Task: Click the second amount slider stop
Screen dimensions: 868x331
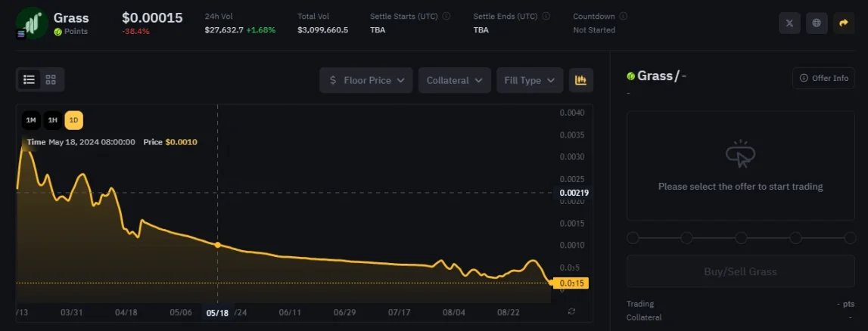Action: (x=686, y=238)
